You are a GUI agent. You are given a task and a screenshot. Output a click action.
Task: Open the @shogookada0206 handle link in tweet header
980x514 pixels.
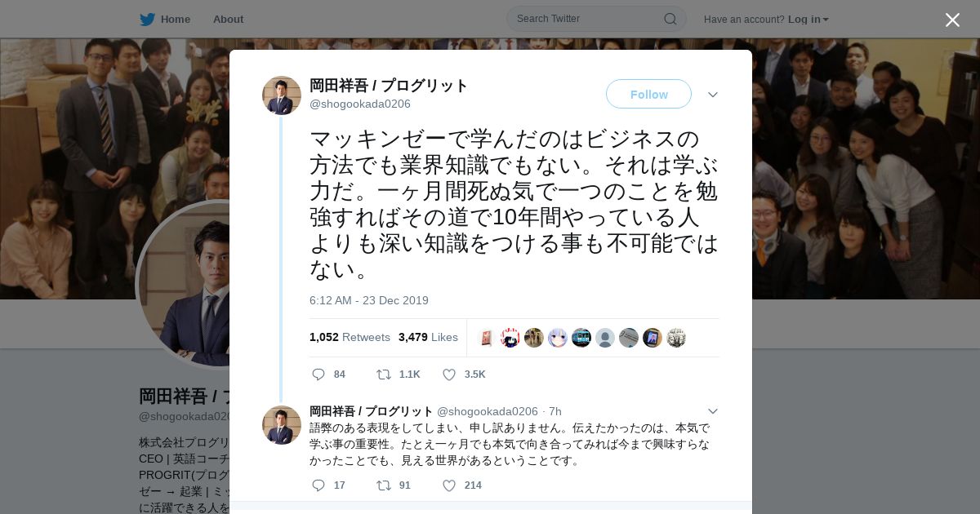click(360, 104)
